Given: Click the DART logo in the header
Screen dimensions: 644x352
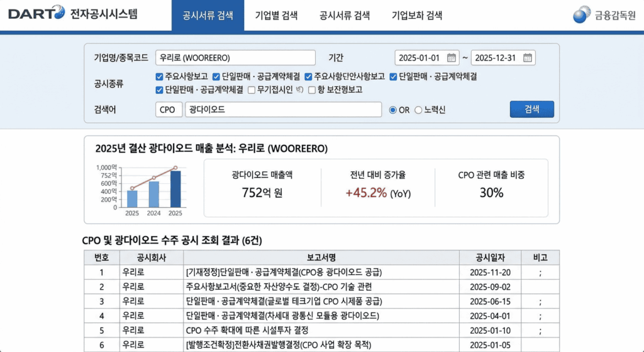Looking at the screenshot, I should [x=36, y=13].
